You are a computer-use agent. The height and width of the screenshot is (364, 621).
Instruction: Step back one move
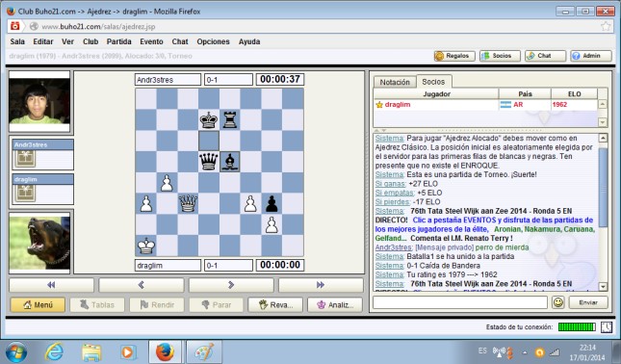pos(141,285)
